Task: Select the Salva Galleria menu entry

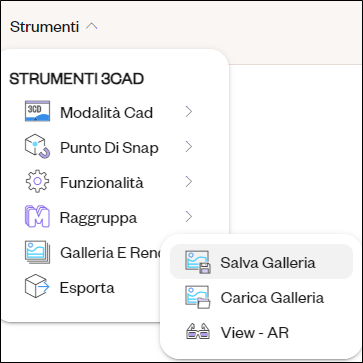Action: click(x=261, y=262)
